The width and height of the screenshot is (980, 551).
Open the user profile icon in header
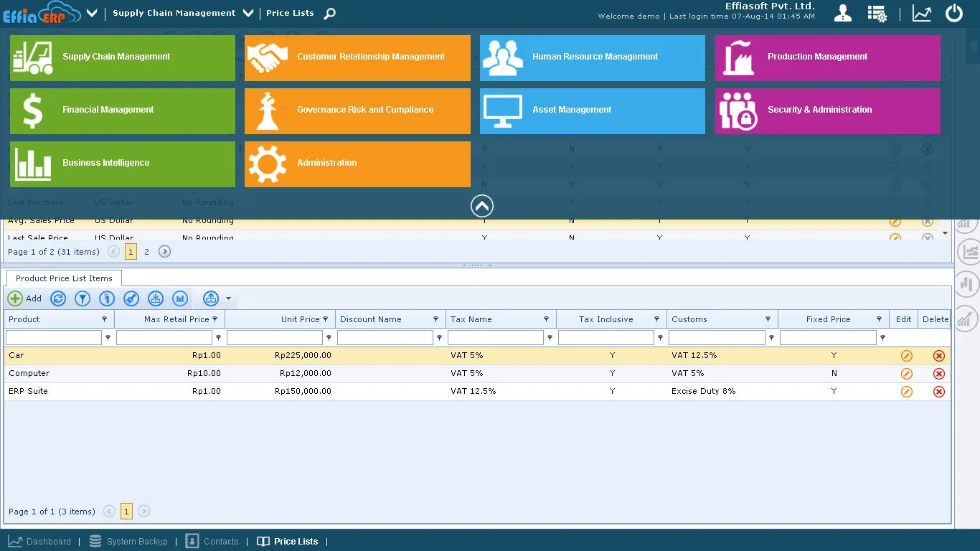[843, 13]
